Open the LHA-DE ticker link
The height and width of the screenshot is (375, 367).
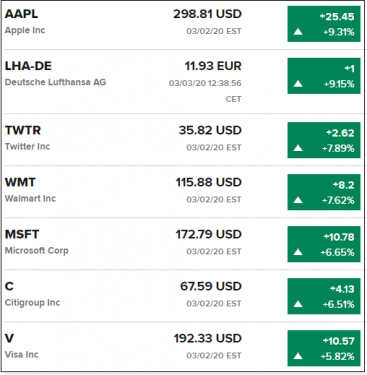(x=28, y=66)
